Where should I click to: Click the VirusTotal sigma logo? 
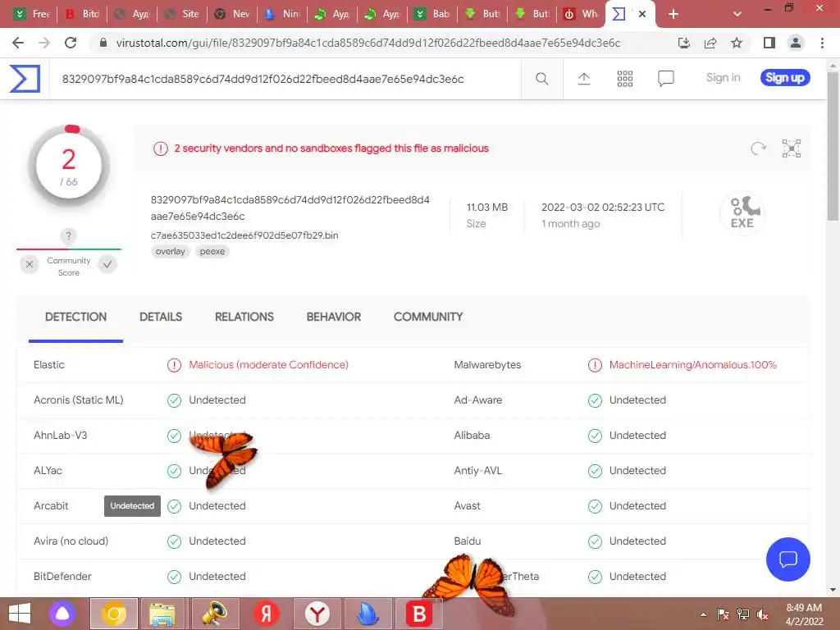(x=25, y=79)
